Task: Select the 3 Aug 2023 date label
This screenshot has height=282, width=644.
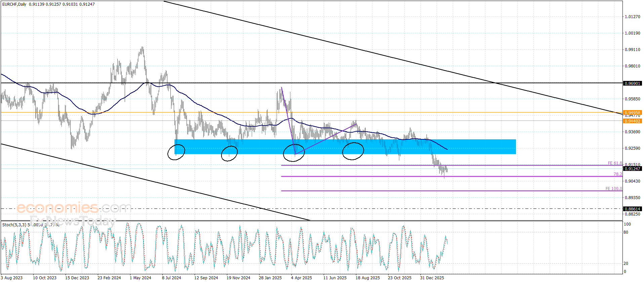Action: tap(12, 278)
